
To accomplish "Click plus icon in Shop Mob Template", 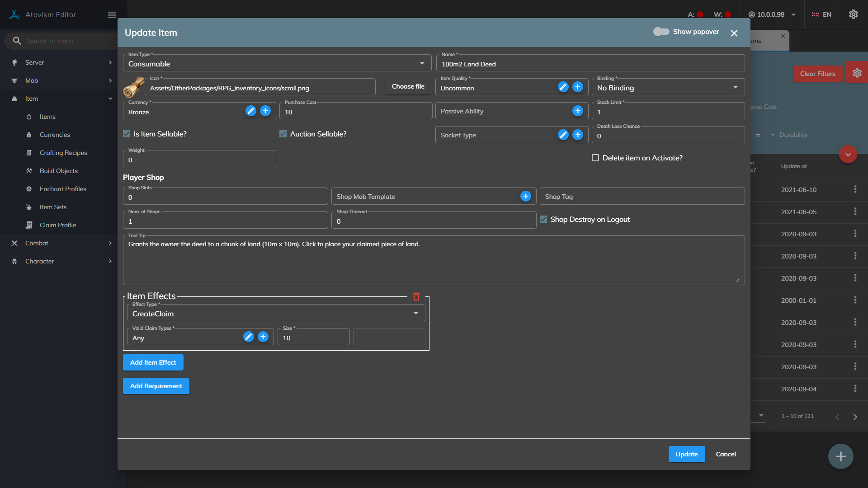I will [525, 196].
